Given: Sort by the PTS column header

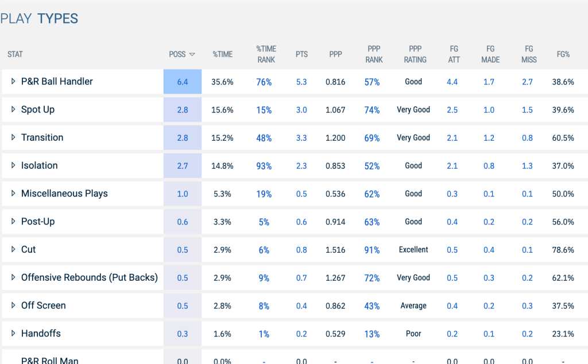Looking at the screenshot, I should [301, 55].
